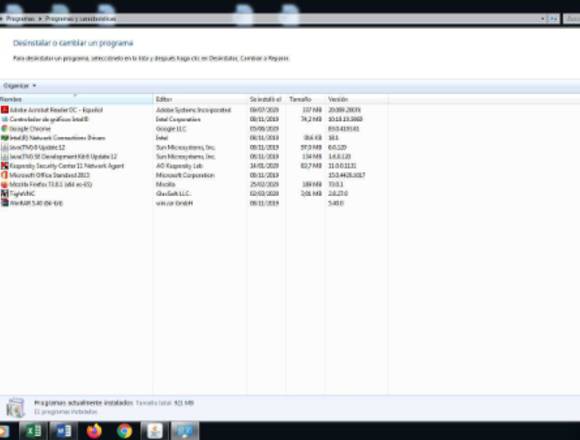
Task: Click win.rar GmbH publisher cell
Action: [174, 203]
